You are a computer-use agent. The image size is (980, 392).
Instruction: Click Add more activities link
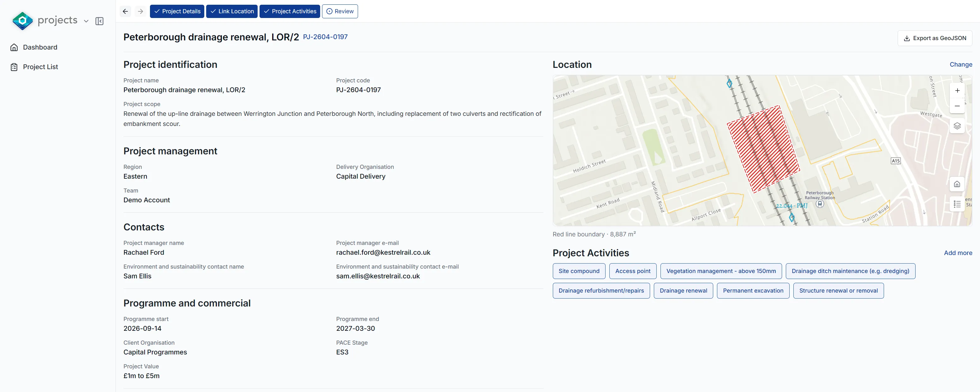point(958,253)
